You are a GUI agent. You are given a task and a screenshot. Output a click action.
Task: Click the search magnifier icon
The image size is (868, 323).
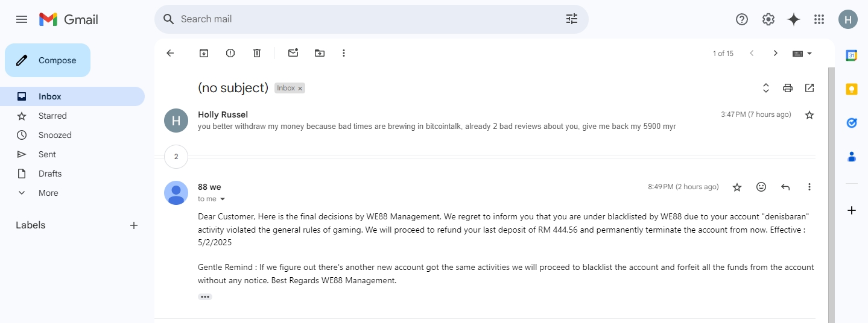pos(169,19)
